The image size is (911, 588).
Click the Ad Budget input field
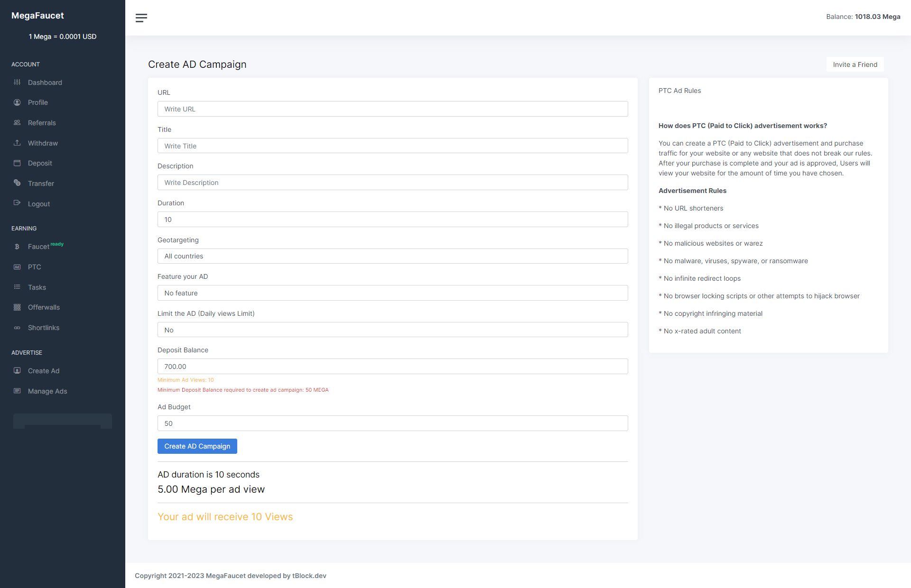tap(392, 423)
